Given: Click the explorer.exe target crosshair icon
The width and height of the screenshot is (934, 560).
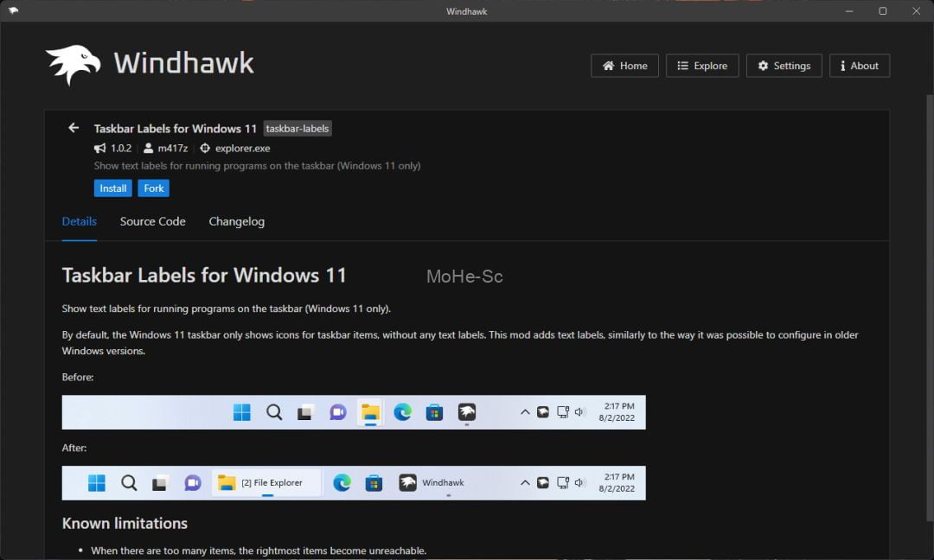Looking at the screenshot, I should pyautogui.click(x=205, y=149).
